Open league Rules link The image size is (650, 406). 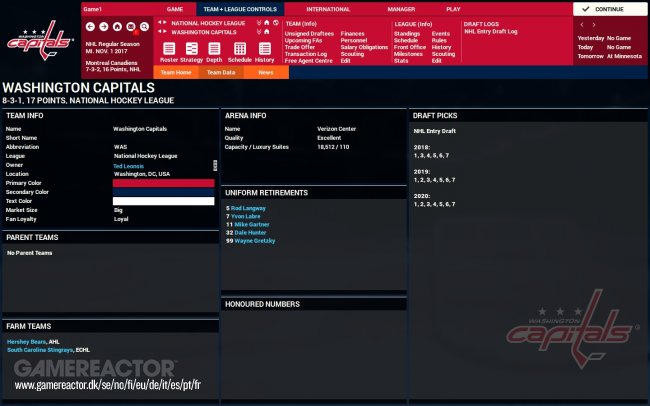(x=439, y=40)
